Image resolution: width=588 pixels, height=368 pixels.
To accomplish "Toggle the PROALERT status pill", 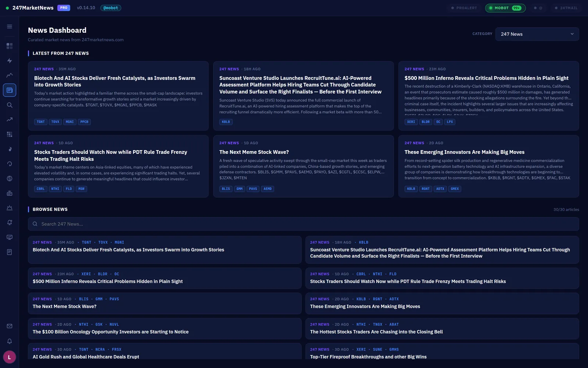I will (x=464, y=8).
